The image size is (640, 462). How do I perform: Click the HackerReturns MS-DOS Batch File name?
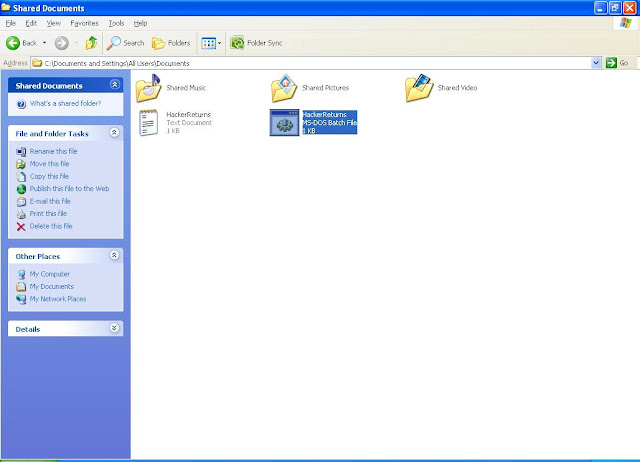click(324, 115)
